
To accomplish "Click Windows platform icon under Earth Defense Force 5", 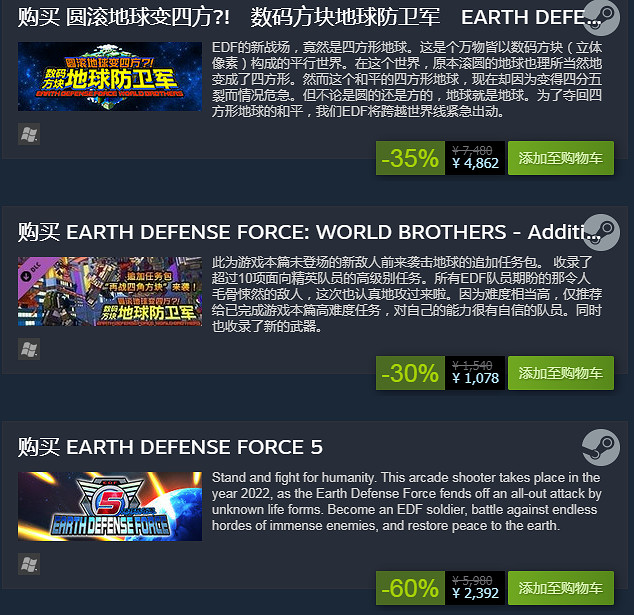I will [29, 564].
